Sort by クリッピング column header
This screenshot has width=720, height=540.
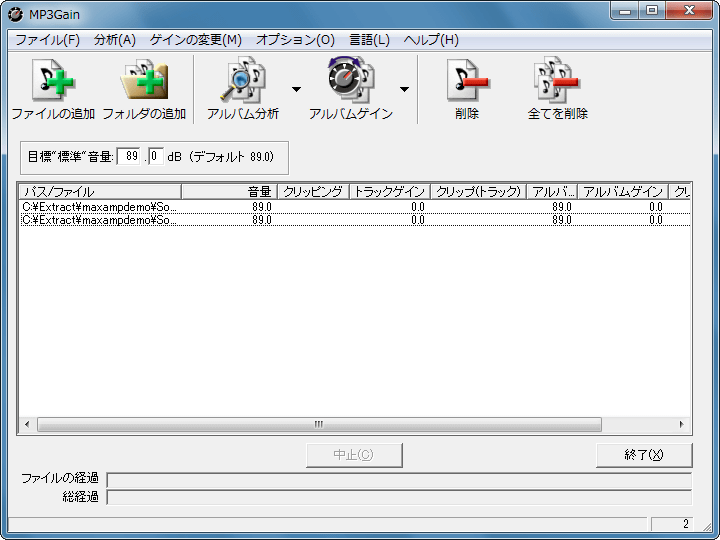pyautogui.click(x=313, y=191)
